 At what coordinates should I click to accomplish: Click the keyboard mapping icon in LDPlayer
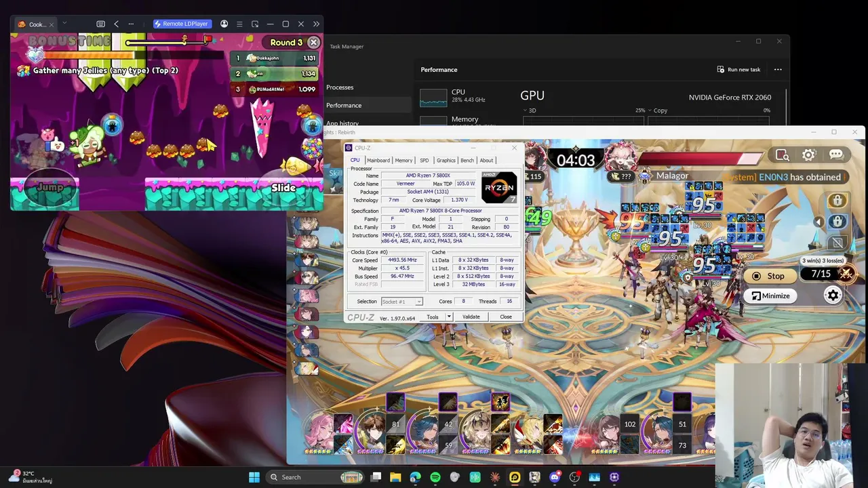101,24
